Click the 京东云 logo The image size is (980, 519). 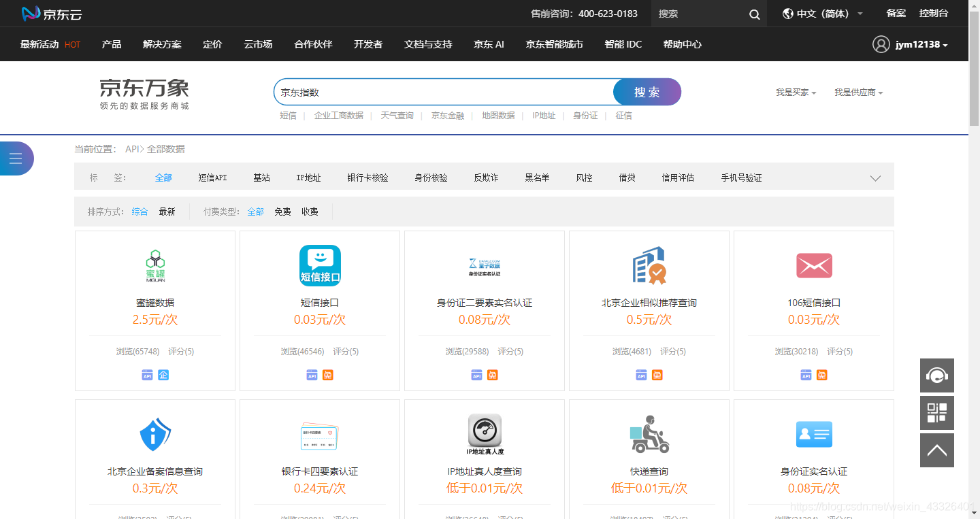pos(52,13)
